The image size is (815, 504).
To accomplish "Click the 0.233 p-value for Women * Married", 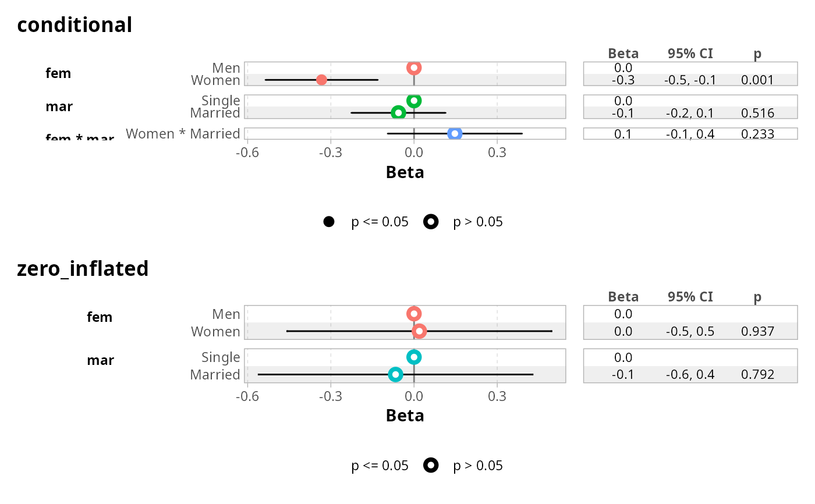I will [757, 134].
